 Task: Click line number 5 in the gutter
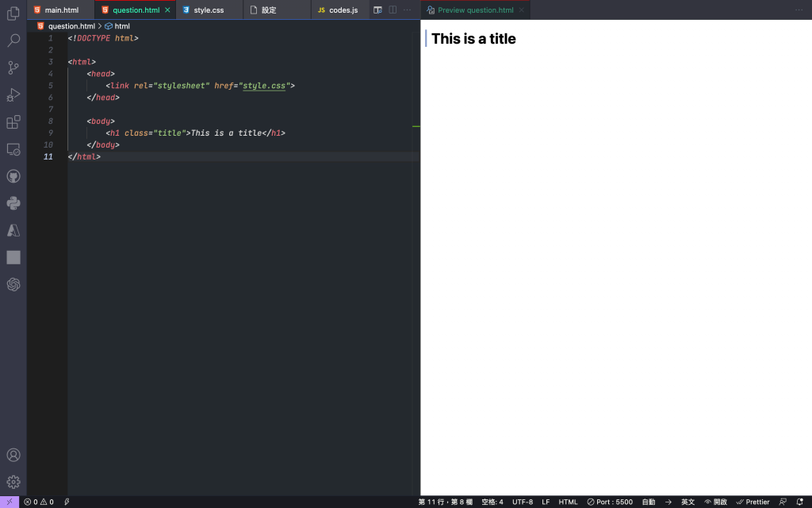pos(50,86)
